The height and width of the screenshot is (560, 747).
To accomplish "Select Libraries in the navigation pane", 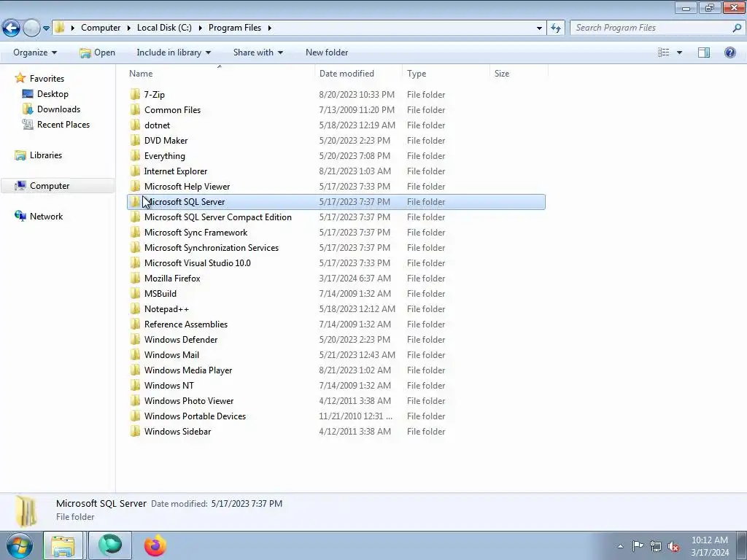I will pyautogui.click(x=38, y=155).
